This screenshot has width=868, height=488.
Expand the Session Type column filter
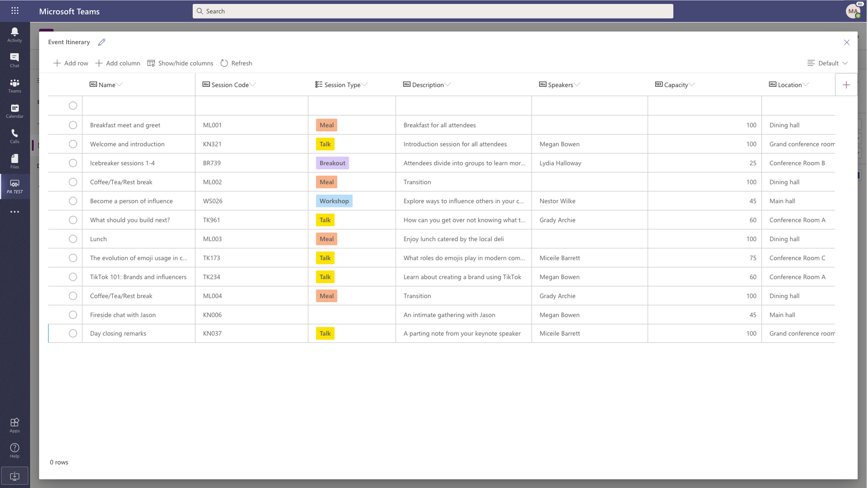pos(365,84)
